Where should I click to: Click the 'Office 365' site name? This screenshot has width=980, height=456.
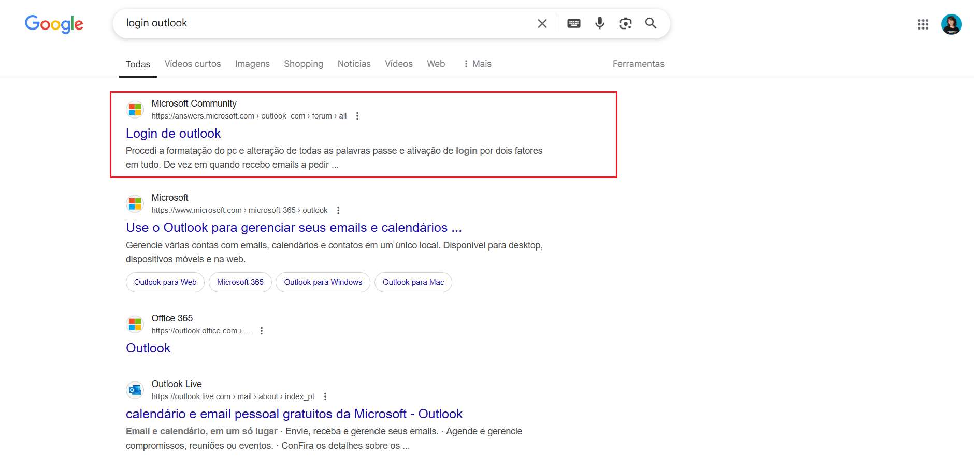click(x=172, y=318)
